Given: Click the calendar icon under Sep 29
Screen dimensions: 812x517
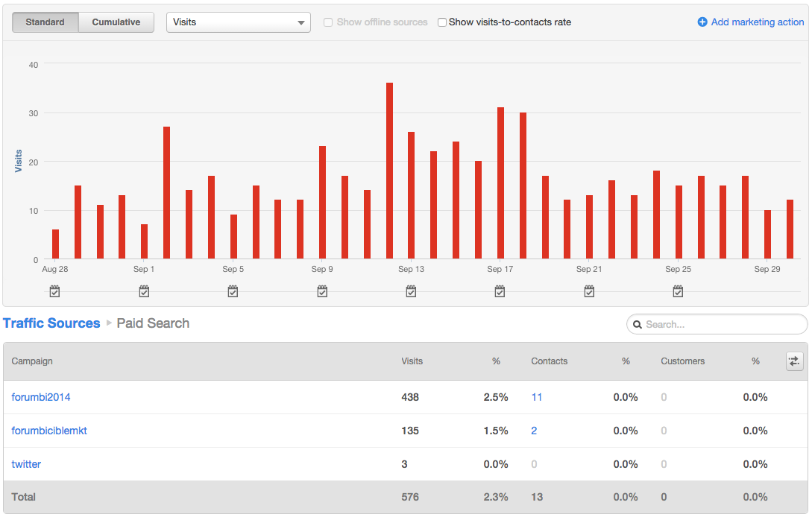Looking at the screenshot, I should (x=767, y=291).
